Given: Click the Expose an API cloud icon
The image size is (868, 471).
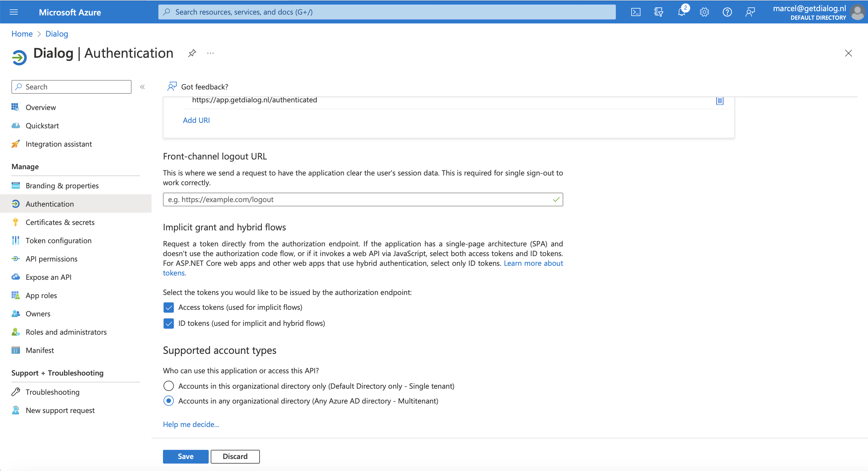Looking at the screenshot, I should pyautogui.click(x=15, y=277).
